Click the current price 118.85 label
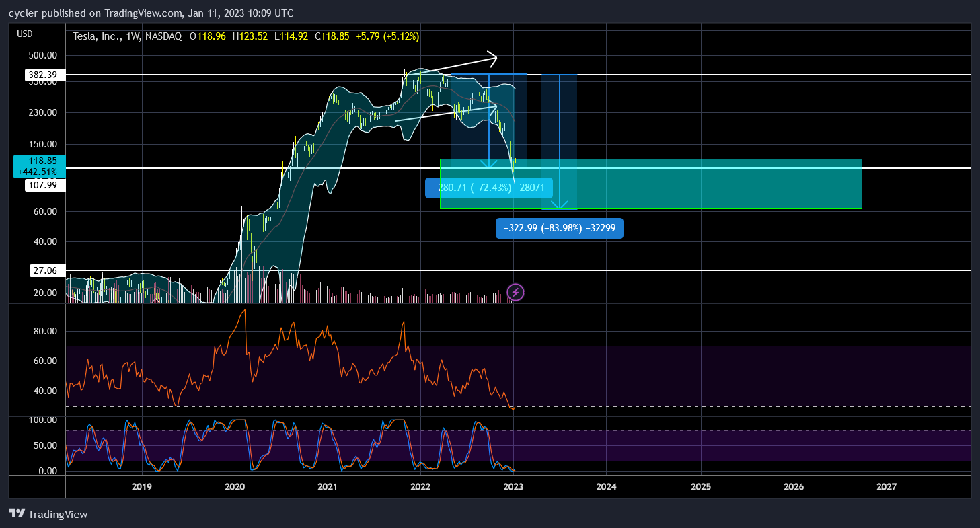Image resolution: width=980 pixels, height=528 pixels. [43, 161]
